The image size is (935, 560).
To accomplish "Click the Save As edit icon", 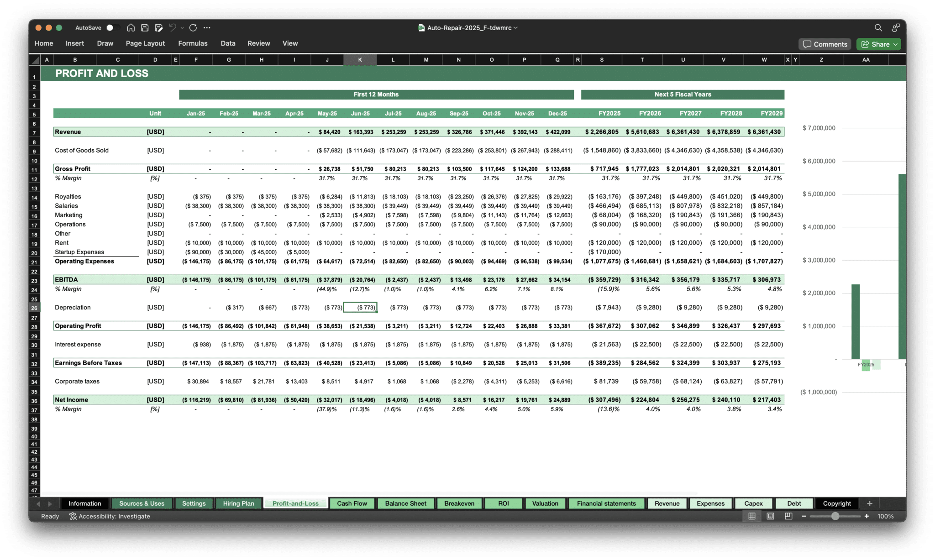I will click(158, 28).
